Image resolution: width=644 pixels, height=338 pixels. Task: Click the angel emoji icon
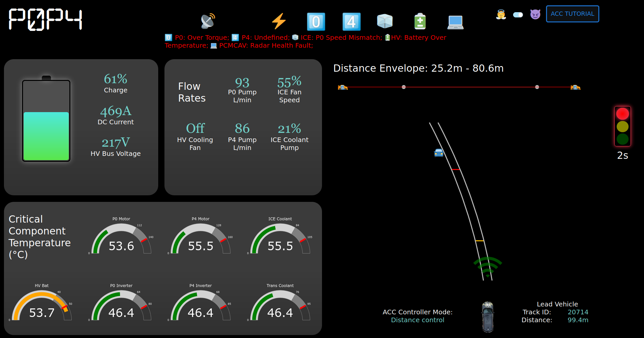(500, 14)
